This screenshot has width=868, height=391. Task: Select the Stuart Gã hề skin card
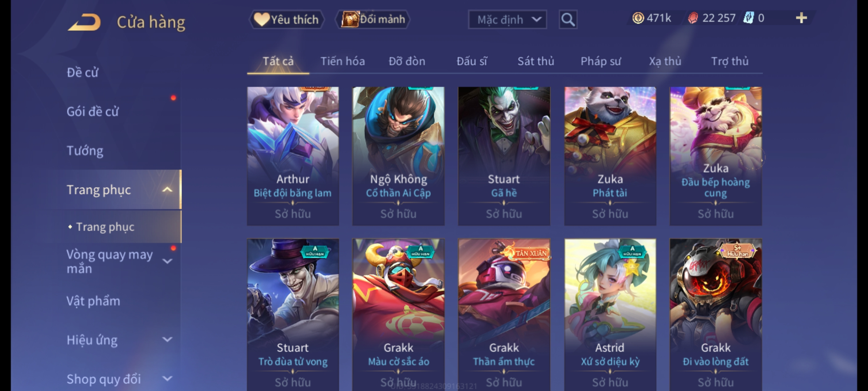504,156
